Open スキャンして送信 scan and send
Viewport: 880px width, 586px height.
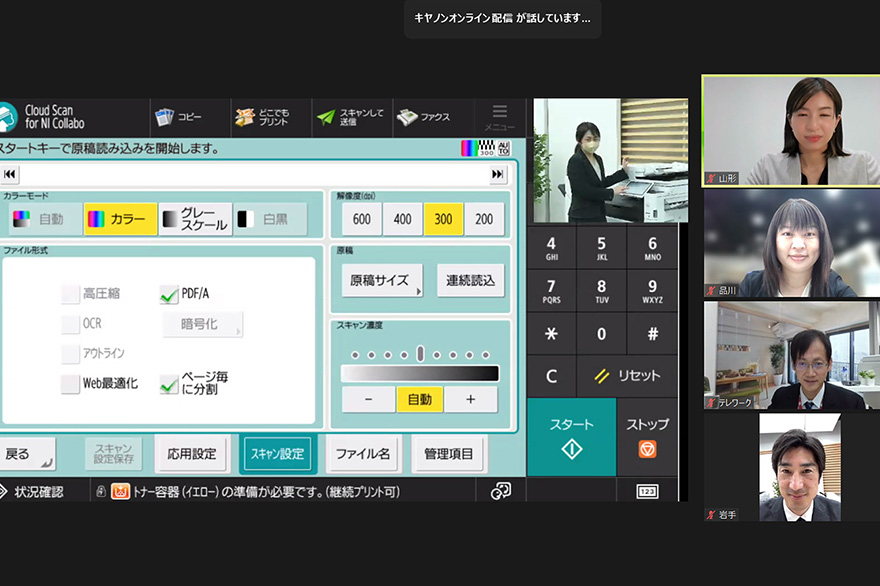pyautogui.click(x=350, y=117)
